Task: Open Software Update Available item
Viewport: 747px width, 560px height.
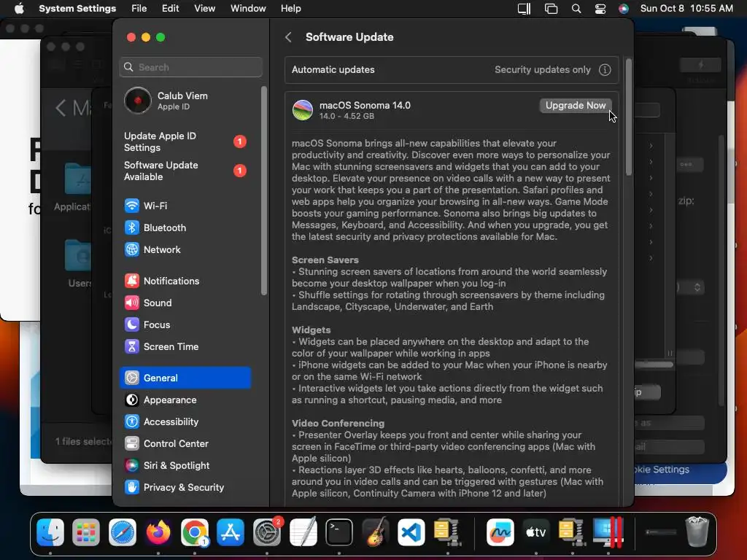Action: click(186, 171)
